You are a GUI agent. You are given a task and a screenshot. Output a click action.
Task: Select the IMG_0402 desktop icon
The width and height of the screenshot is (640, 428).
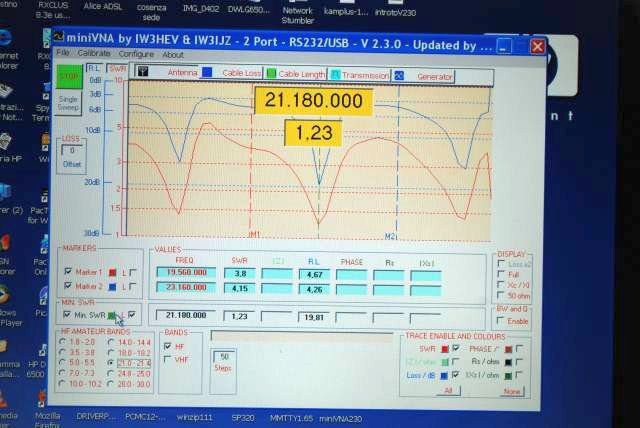coord(201,8)
